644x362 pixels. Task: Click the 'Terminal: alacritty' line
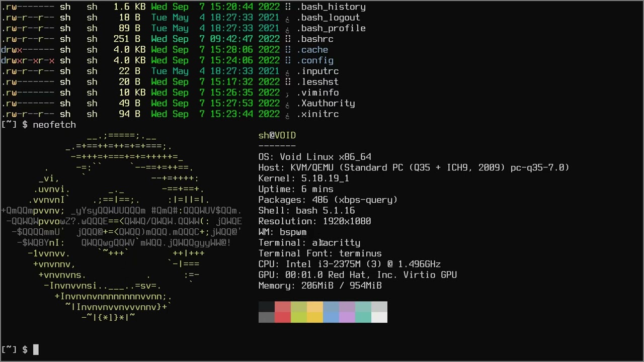pos(309,243)
